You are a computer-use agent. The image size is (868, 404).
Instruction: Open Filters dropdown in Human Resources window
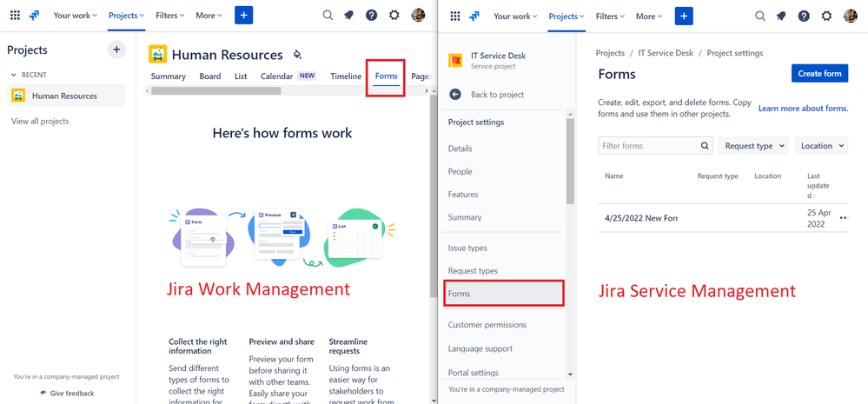point(170,16)
